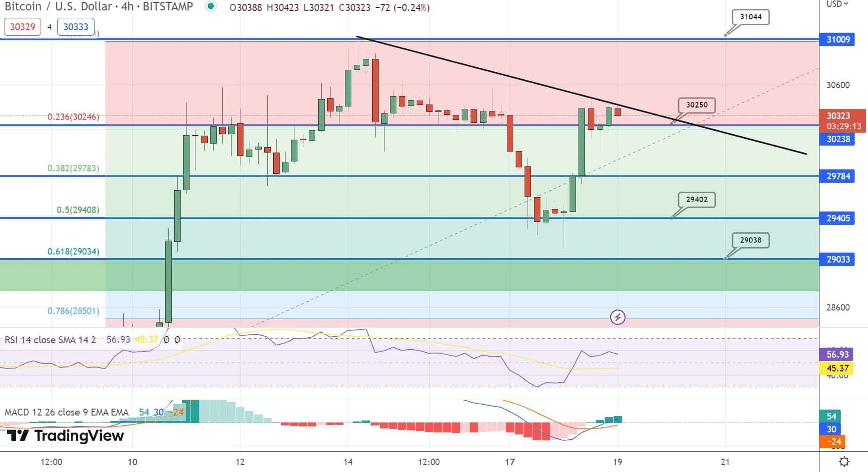Click the 29405 horizontal line price tag
This screenshot has height=472, width=868.
pos(838,218)
